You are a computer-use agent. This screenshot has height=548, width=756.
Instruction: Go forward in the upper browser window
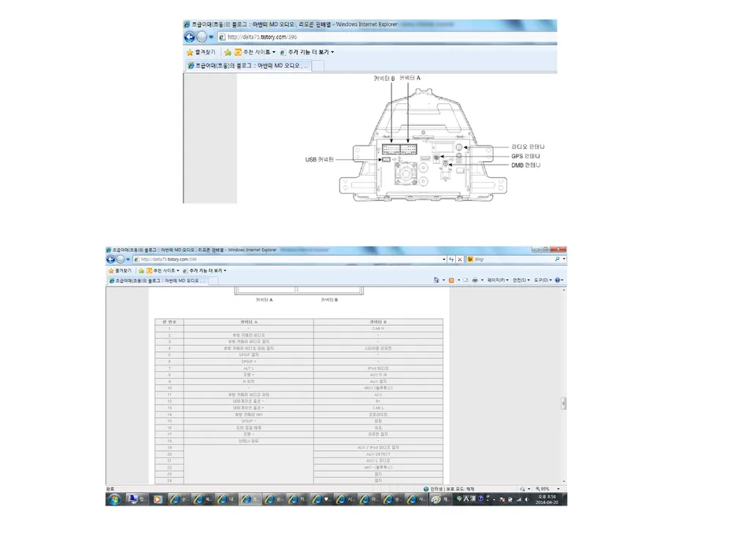[x=202, y=37]
